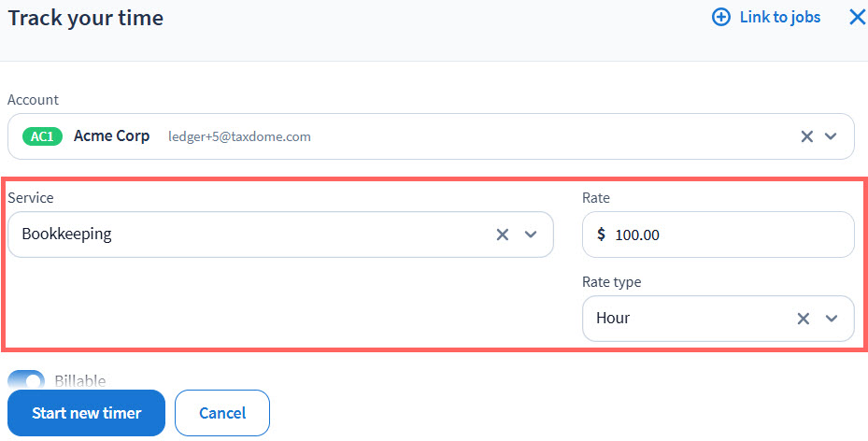Expand the Service dropdown chevron

pos(531,235)
